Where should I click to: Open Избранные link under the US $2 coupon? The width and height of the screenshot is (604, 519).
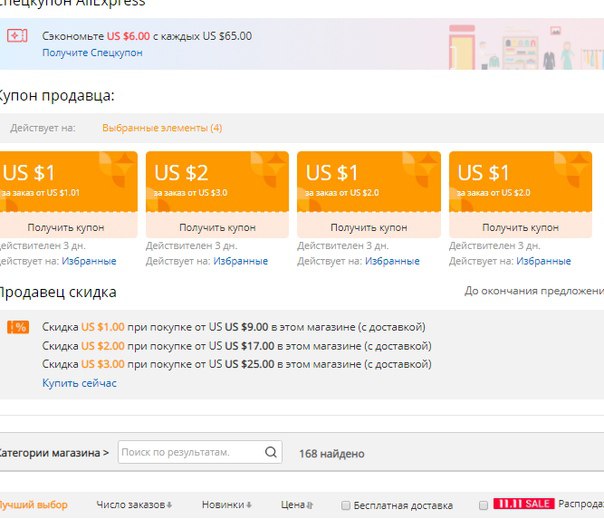[240, 261]
